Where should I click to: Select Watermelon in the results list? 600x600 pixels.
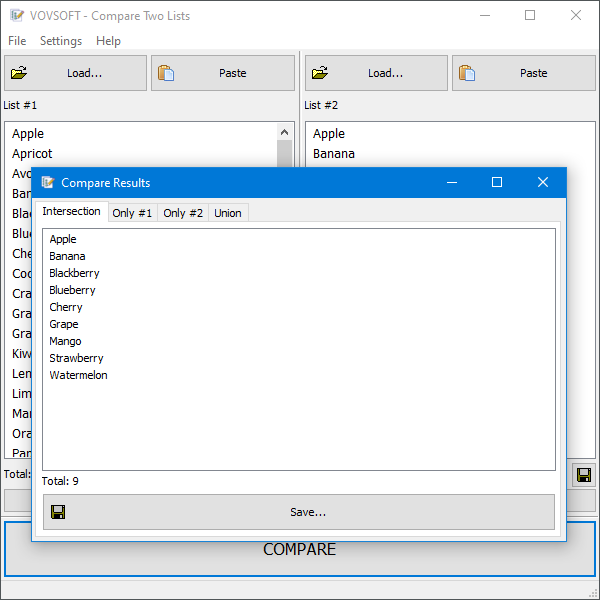pyautogui.click(x=78, y=375)
